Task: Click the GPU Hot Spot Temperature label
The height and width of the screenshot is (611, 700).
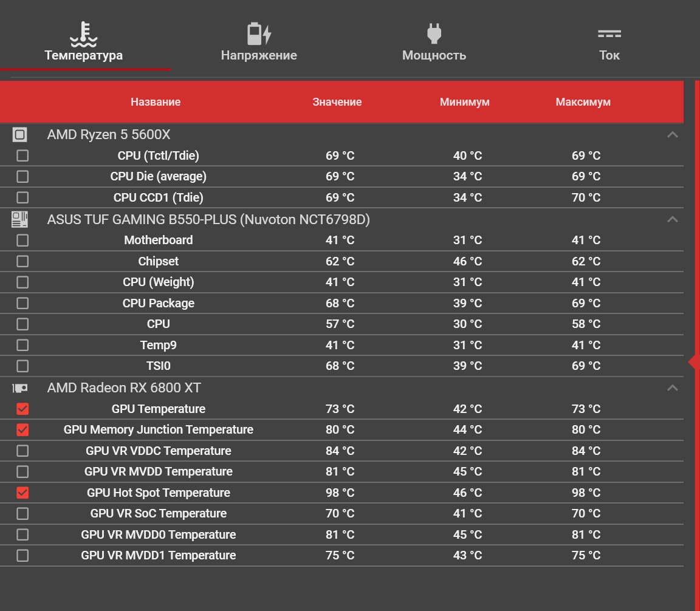Action: click(x=159, y=493)
